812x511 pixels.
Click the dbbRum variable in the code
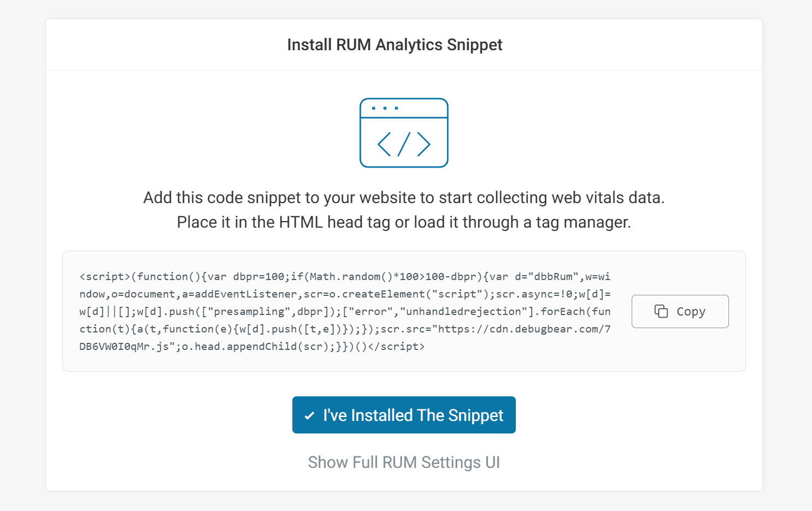point(554,276)
